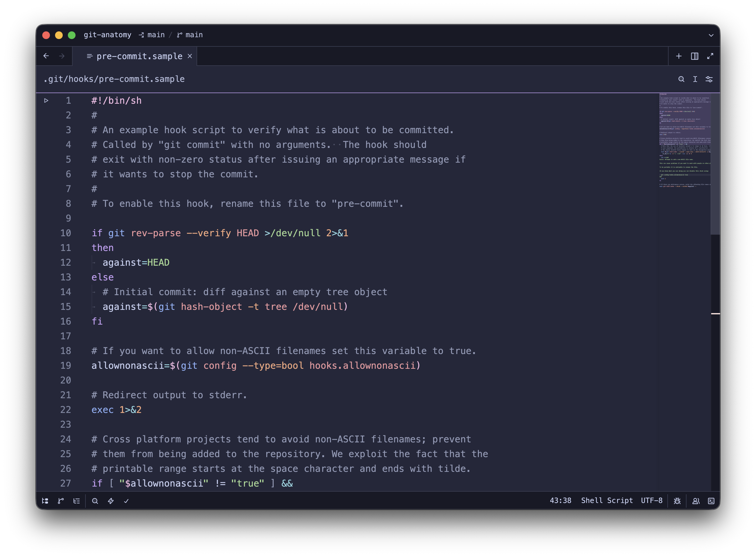Click the run arrow beside line 1
Screen dimensions: 756x557
coord(46,101)
